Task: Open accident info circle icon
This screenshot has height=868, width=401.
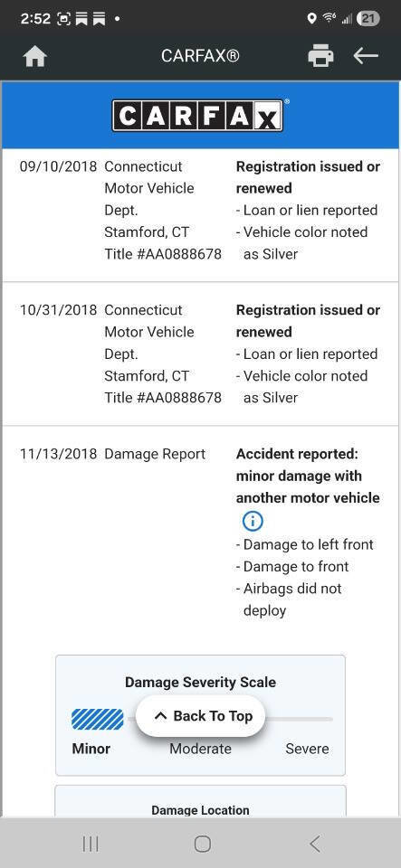Action: (x=253, y=521)
